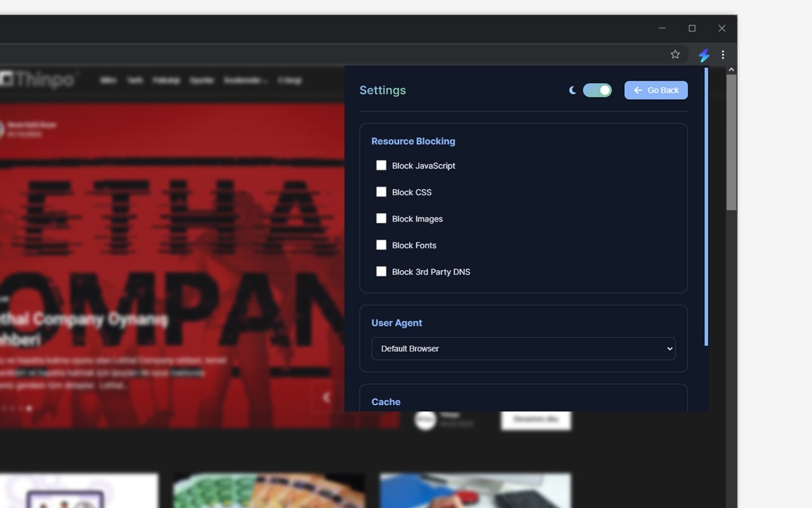Screen dimensions: 812x508
Task: Click the bookmark star icon in address bar
Action: point(675,55)
